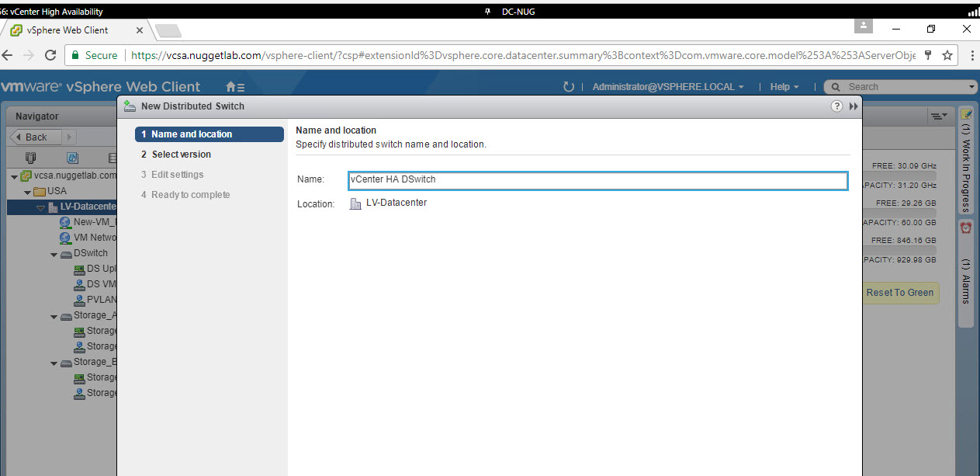Open the Help dropdown menu
The image size is (980, 476).
tap(784, 87)
